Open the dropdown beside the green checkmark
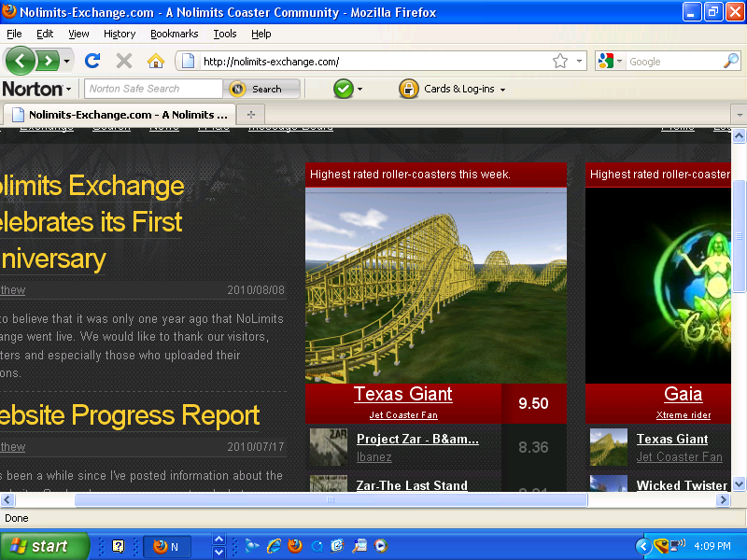This screenshot has width=747, height=560. coord(360,89)
